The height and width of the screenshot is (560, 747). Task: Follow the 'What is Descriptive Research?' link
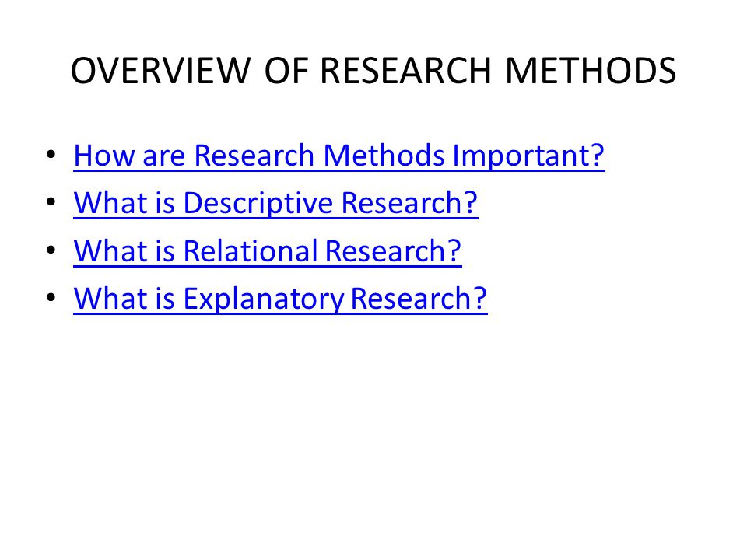click(x=275, y=203)
